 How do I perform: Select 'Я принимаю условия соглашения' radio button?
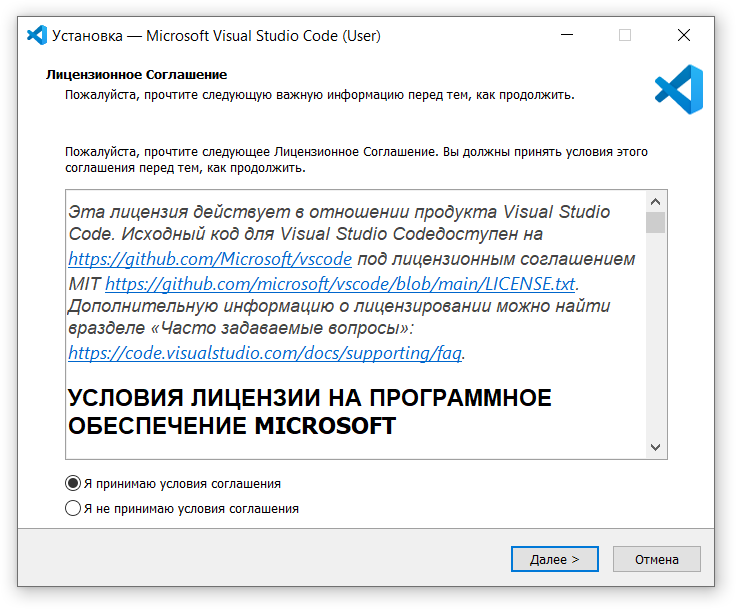tap(73, 483)
